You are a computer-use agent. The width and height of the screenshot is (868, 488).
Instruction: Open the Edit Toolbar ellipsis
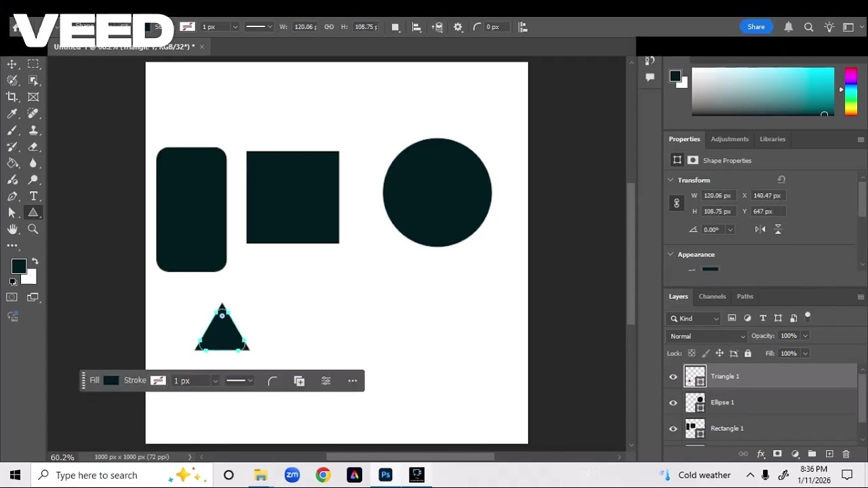click(x=12, y=245)
